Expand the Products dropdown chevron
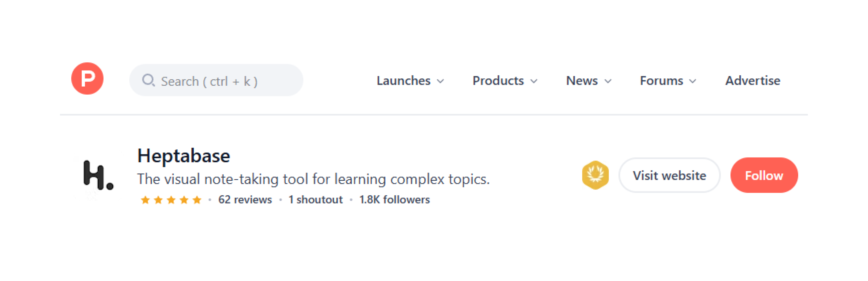This screenshot has width=868, height=281. [534, 81]
